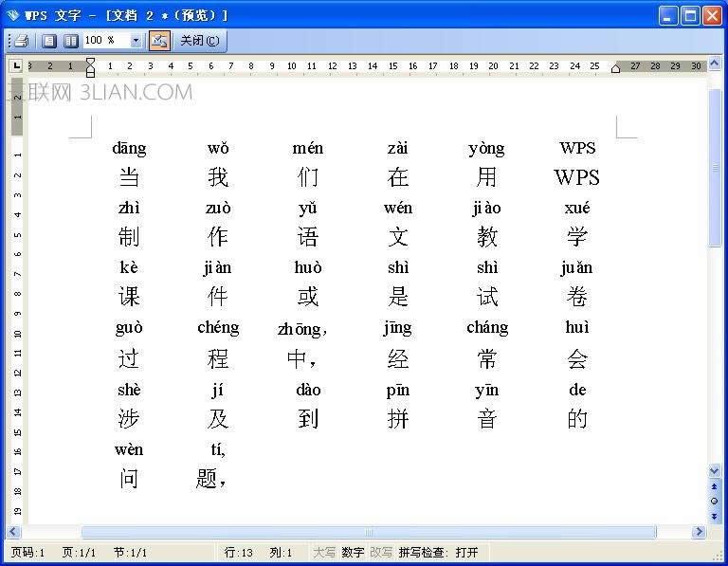728x566 pixels.
Task: Click the large WPS text in document
Action: tap(576, 177)
